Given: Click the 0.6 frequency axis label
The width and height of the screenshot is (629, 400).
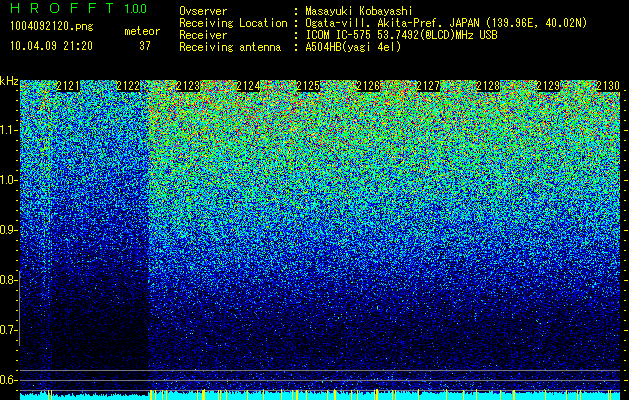Looking at the screenshot, I should click(7, 380).
